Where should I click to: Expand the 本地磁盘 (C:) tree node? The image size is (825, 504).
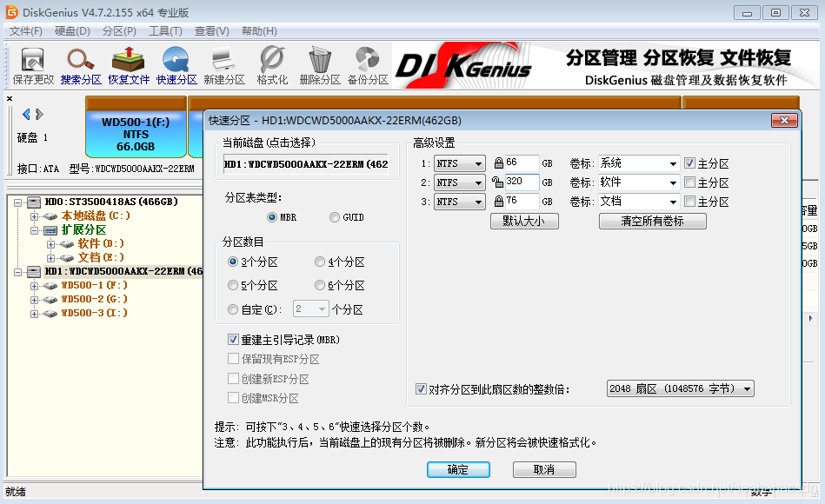click(x=34, y=216)
